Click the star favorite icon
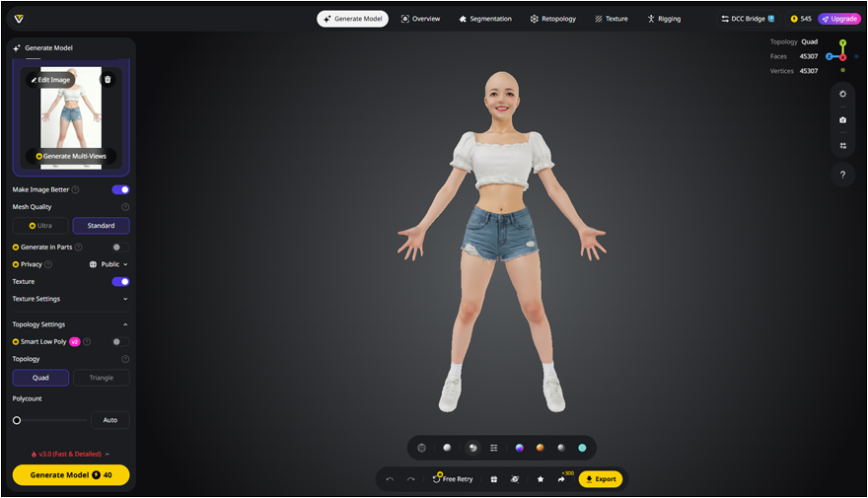 [541, 479]
